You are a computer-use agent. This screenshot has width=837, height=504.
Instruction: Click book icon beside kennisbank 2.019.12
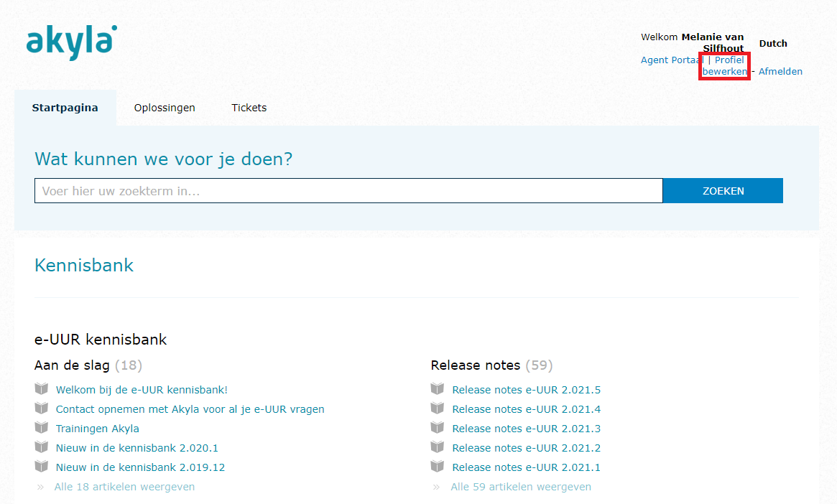(41, 466)
